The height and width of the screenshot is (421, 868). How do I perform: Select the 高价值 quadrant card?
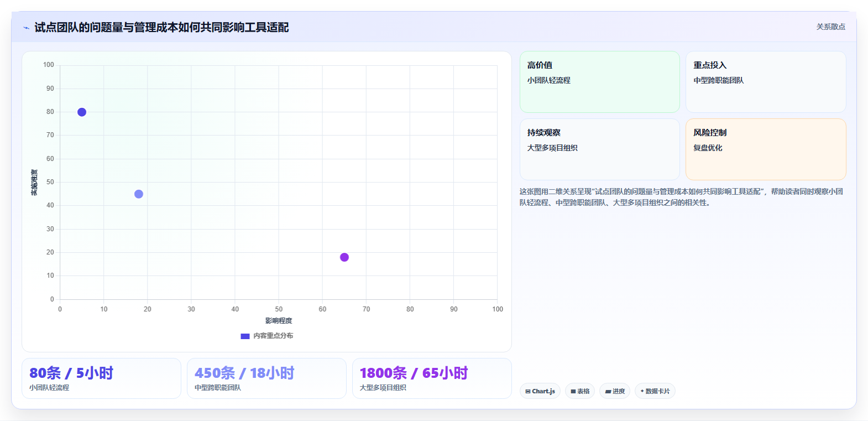coord(599,82)
